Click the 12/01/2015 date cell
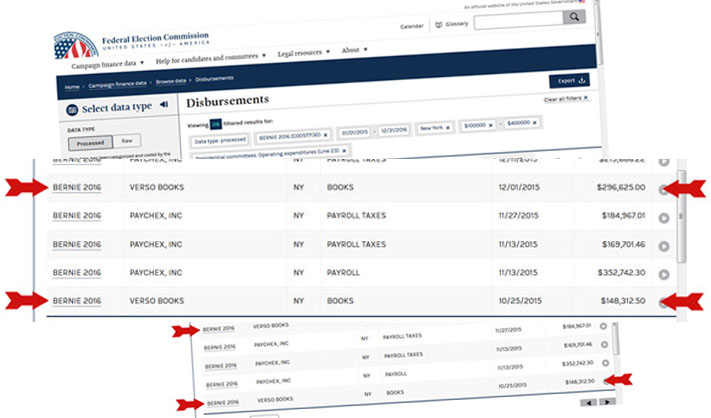711x418 pixels. click(519, 187)
